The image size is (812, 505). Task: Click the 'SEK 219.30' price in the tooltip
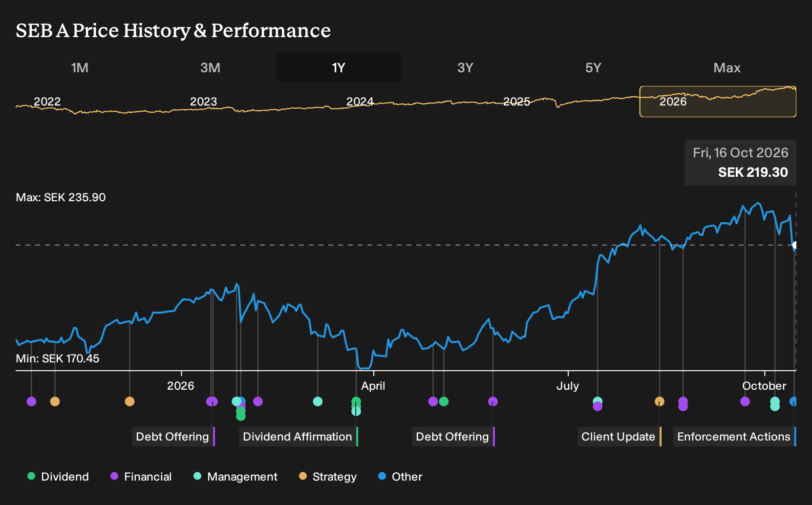(753, 172)
